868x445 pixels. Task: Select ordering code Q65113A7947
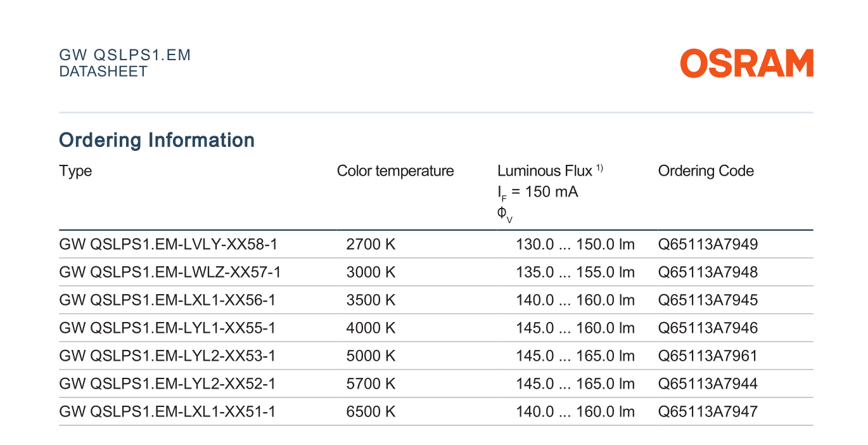click(x=708, y=412)
